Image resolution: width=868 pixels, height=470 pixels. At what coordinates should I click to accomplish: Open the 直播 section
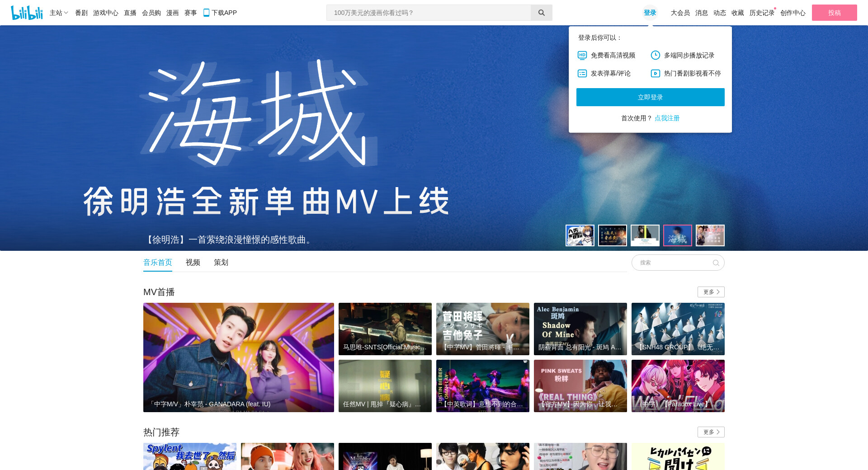130,13
